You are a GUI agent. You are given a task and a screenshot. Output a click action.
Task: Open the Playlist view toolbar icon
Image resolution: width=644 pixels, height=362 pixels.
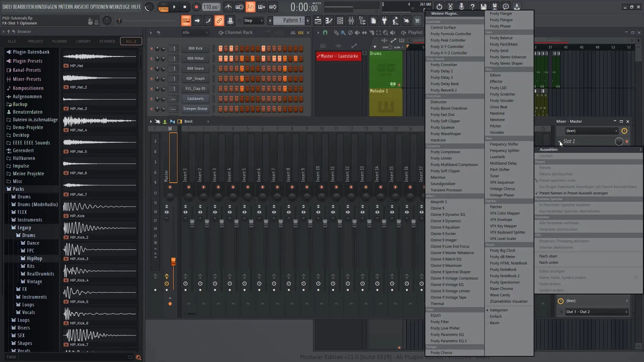318,21
